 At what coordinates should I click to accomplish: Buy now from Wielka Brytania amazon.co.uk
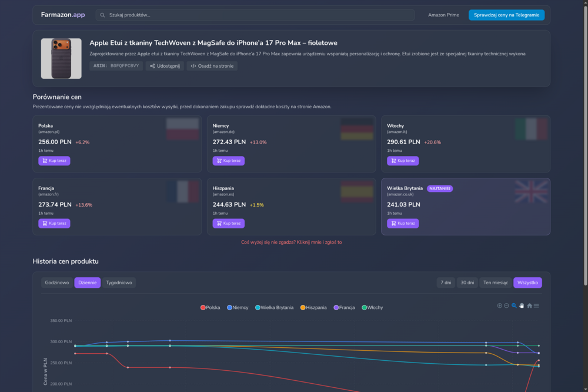coord(403,224)
